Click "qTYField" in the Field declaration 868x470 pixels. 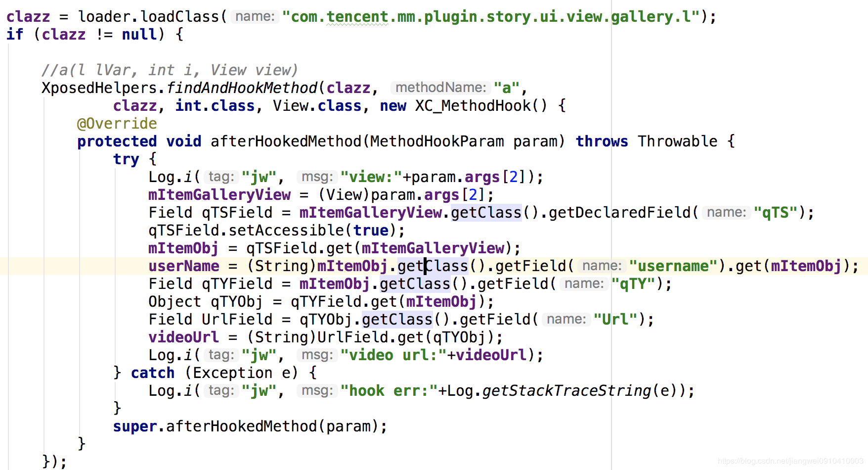(237, 283)
